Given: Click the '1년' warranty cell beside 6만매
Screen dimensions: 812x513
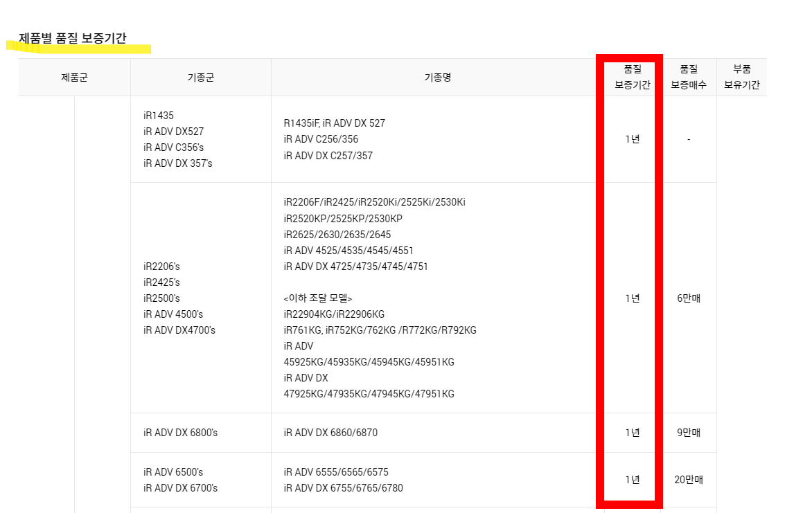Looking at the screenshot, I should [633, 298].
